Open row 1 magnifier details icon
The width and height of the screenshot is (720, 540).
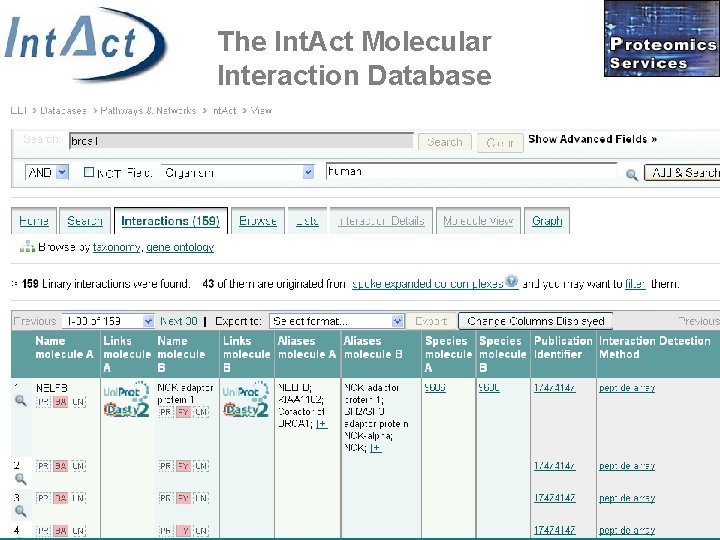pyautogui.click(x=20, y=400)
